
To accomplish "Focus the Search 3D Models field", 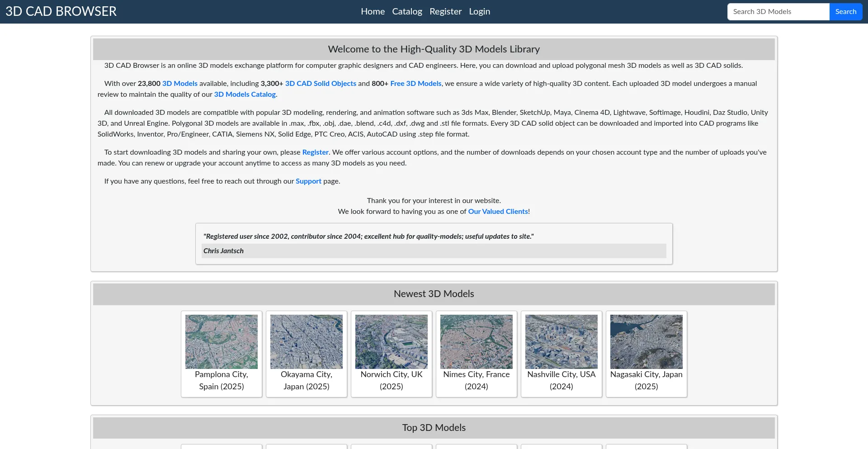I will pos(778,12).
